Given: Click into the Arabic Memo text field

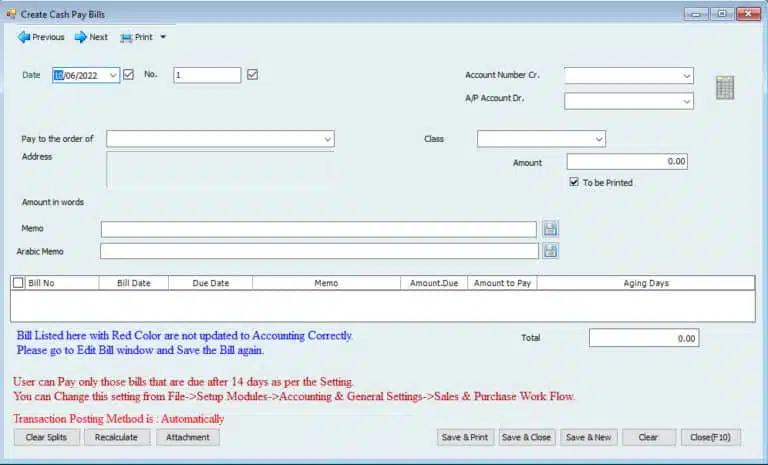Looking at the screenshot, I should pyautogui.click(x=319, y=251).
